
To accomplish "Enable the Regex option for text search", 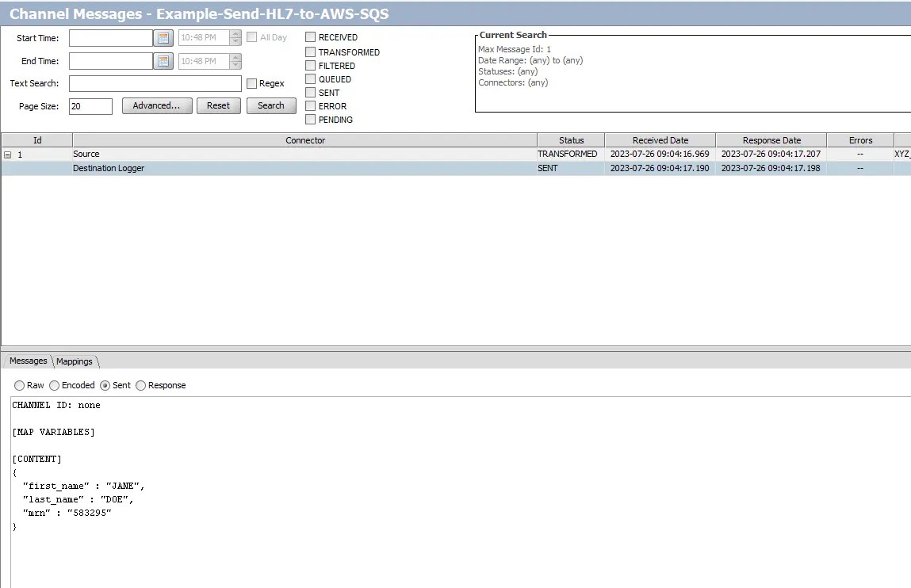I will coord(251,83).
